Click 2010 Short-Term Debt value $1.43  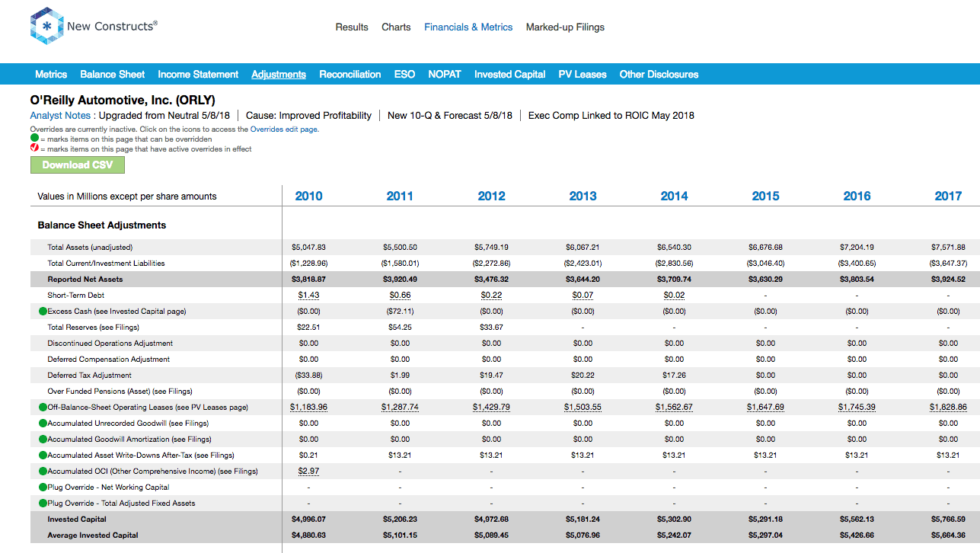308,295
